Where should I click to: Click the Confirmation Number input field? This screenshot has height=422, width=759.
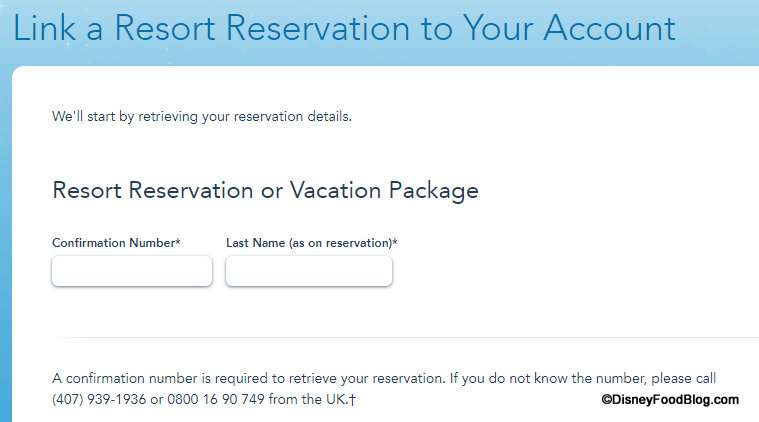(132, 271)
